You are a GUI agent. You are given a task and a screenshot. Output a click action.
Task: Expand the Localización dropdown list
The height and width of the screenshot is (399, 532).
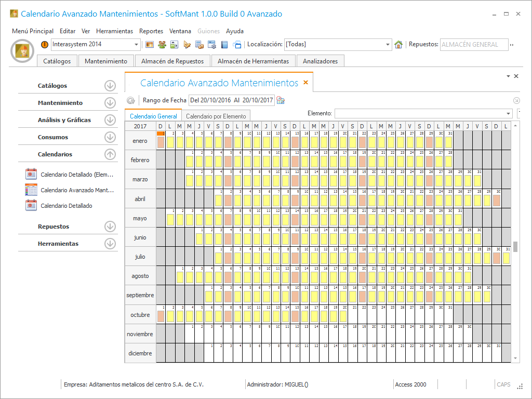[388, 45]
